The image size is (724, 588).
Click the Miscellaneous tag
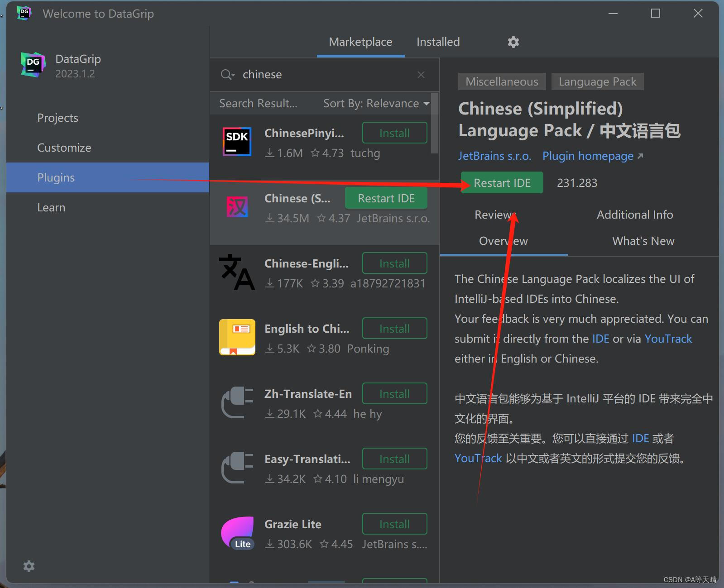tap(502, 82)
